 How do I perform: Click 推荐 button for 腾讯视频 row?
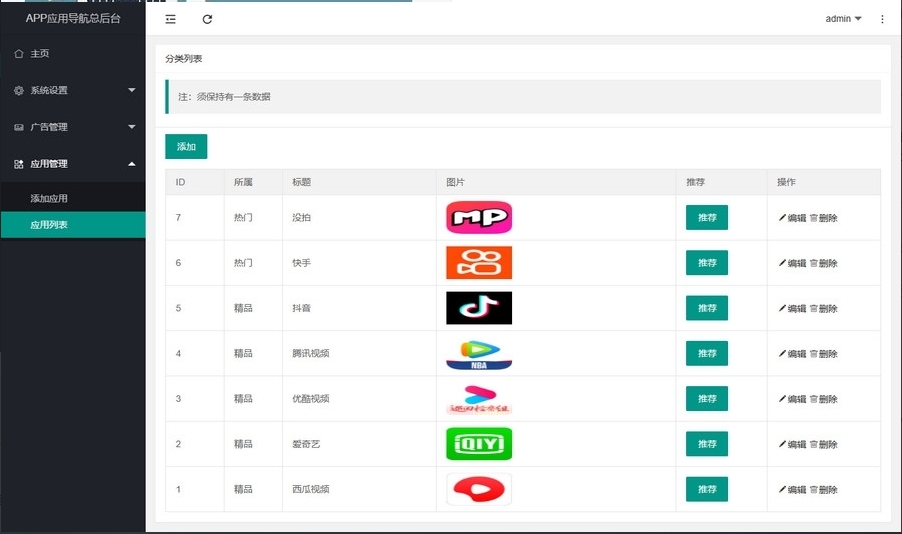[706, 353]
